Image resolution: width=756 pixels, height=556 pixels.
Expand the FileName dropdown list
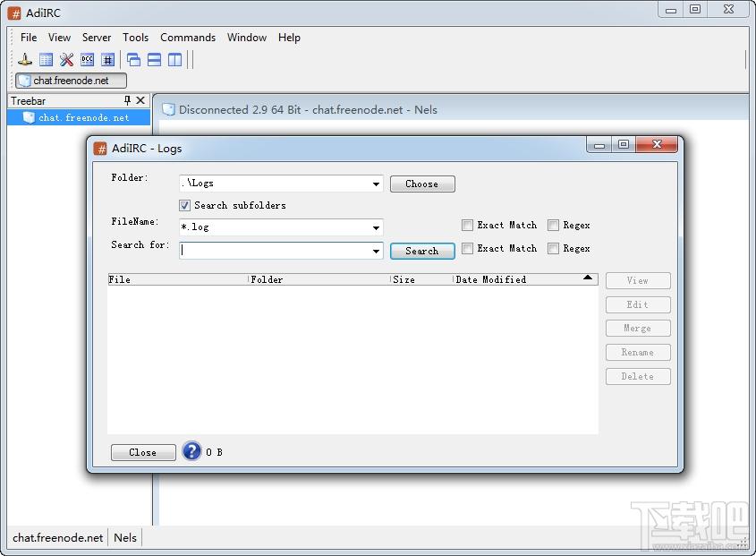tap(376, 228)
